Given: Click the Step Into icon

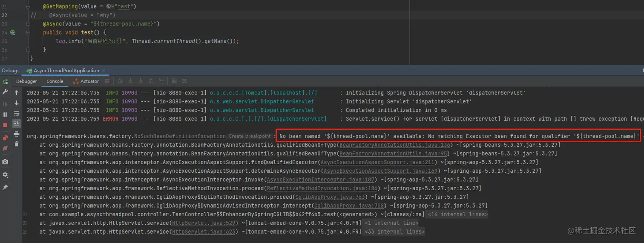Looking at the screenshot, I should [141, 81].
